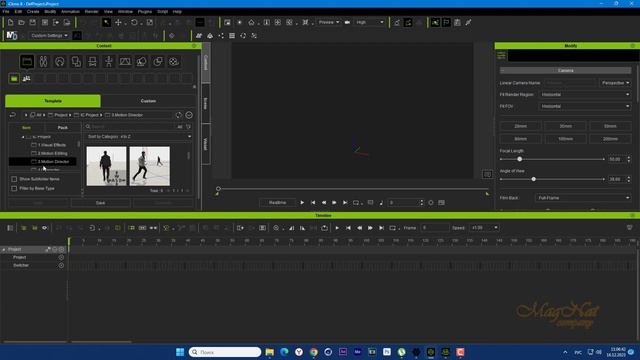Select the Animation category icon in Content
Viewport: 640px width, 360px height.
pos(60,62)
